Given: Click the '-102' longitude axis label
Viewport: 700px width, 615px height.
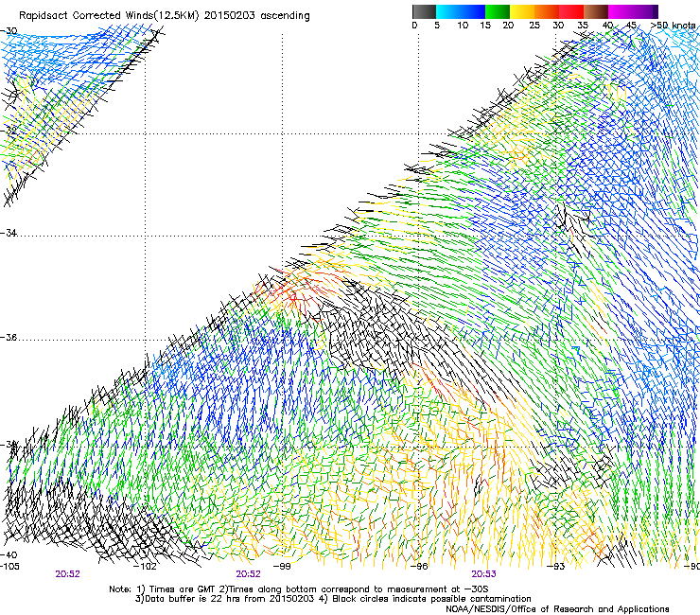Looking at the screenshot, I should 146,567.
